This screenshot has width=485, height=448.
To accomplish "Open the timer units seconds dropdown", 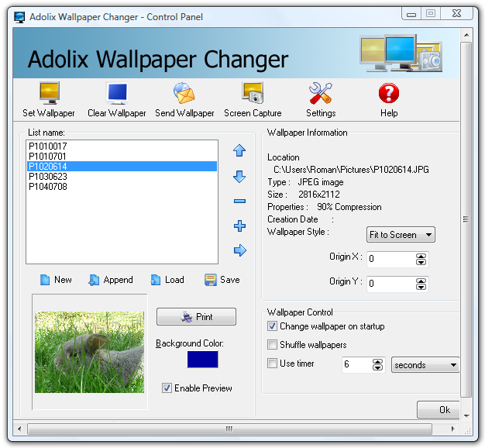I will tap(425, 365).
